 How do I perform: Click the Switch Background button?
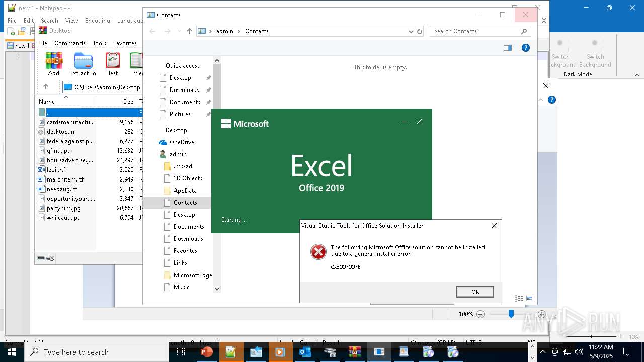click(x=595, y=54)
